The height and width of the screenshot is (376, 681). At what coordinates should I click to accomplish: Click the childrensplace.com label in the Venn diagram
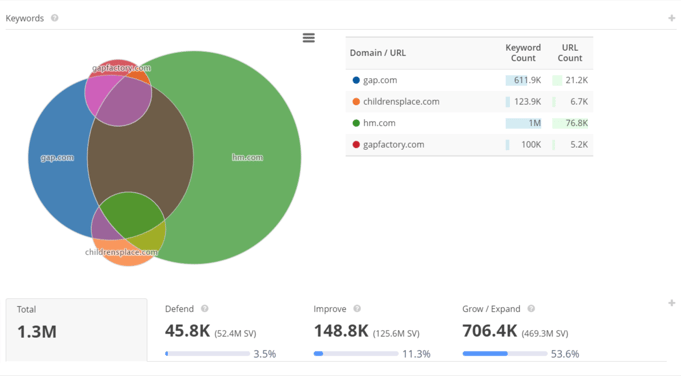(x=121, y=252)
